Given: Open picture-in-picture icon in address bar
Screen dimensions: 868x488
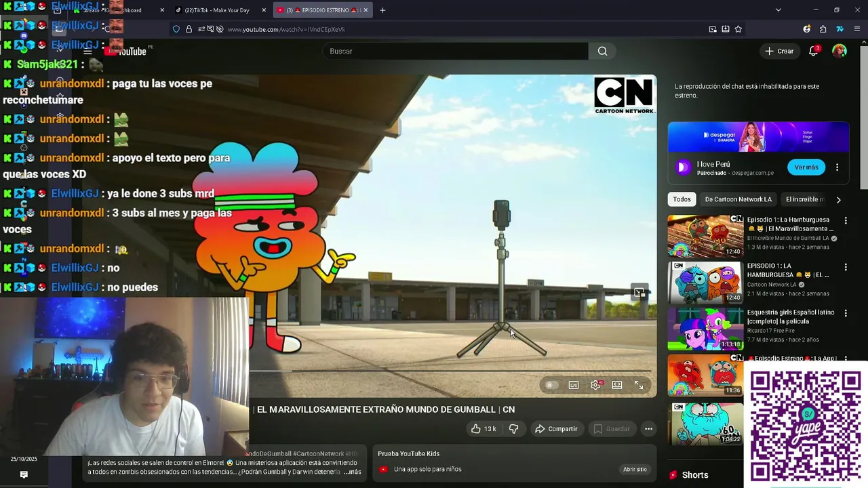Looking at the screenshot, I should [x=713, y=29].
